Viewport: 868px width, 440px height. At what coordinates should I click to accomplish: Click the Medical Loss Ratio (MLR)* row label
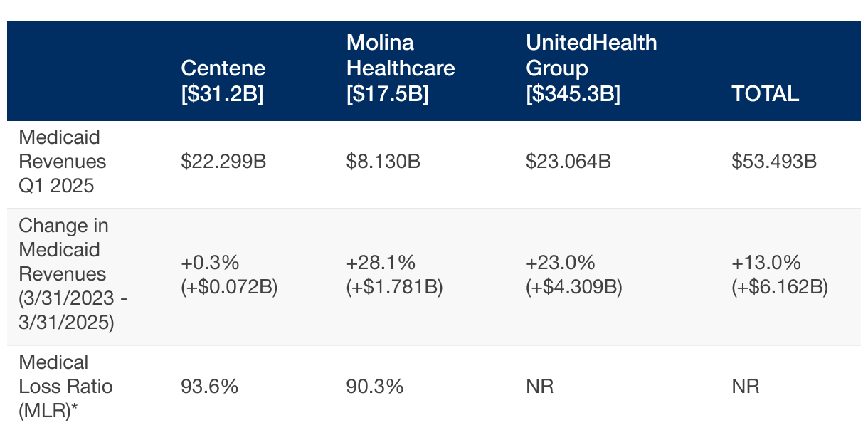[x=65, y=387]
